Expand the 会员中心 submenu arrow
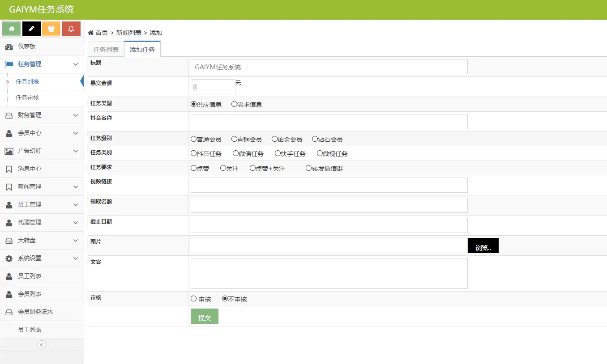607x364 pixels. click(x=76, y=133)
